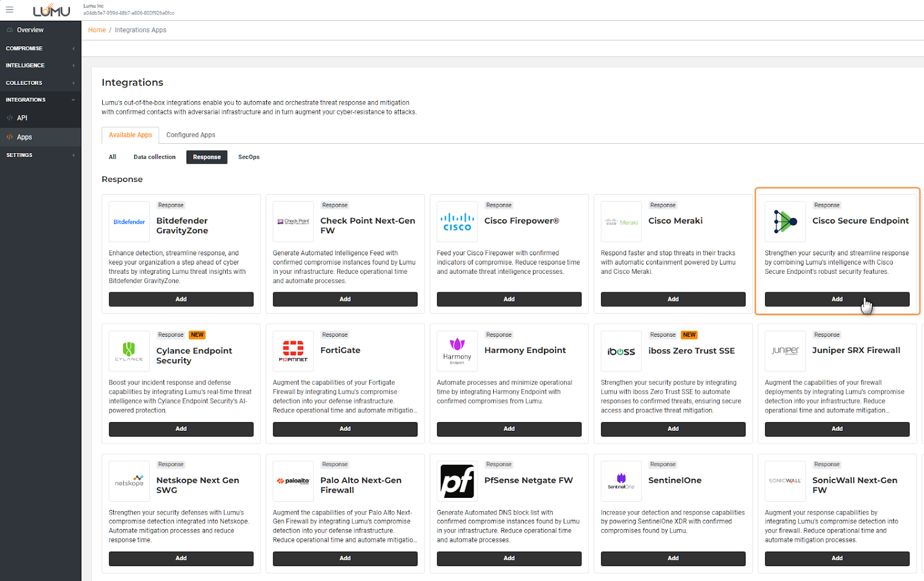Open API item in sidebar
Viewport: 924px width, 581px height.
click(x=22, y=118)
